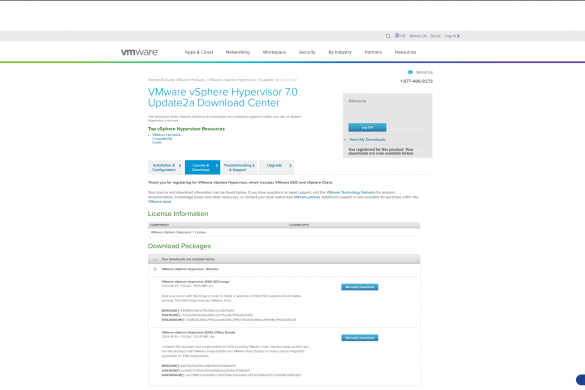585x390 pixels.
Task: Switch to Installation & Configuration tab
Action: (166, 167)
